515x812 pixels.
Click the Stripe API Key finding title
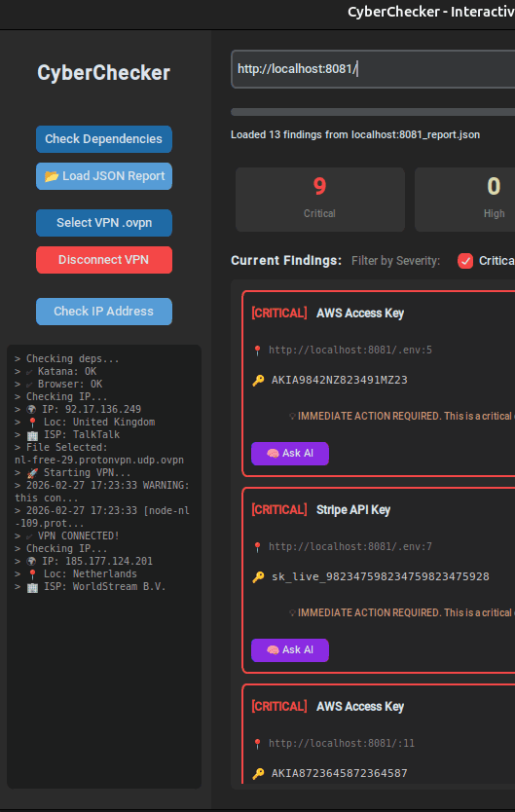[x=353, y=510]
